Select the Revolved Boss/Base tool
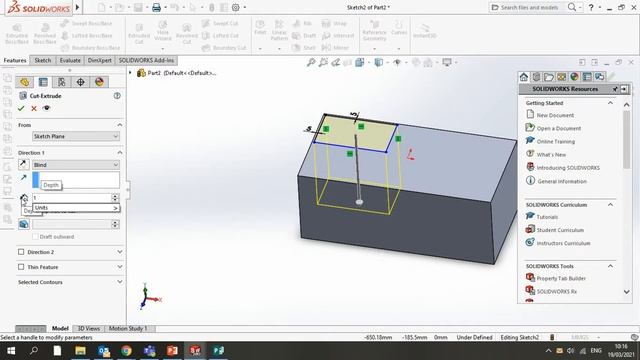The height and width of the screenshot is (360, 640). pos(45,33)
